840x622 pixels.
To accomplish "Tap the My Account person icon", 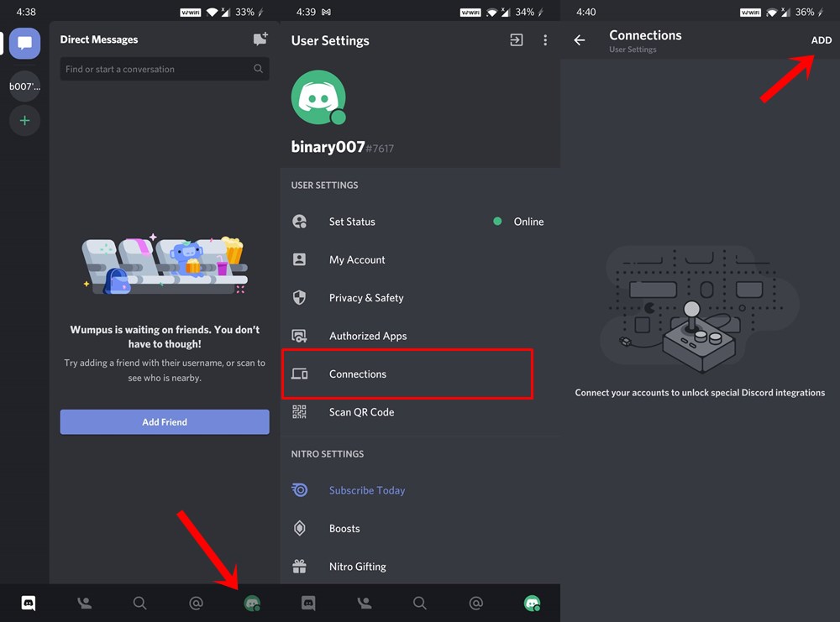I will tap(300, 259).
